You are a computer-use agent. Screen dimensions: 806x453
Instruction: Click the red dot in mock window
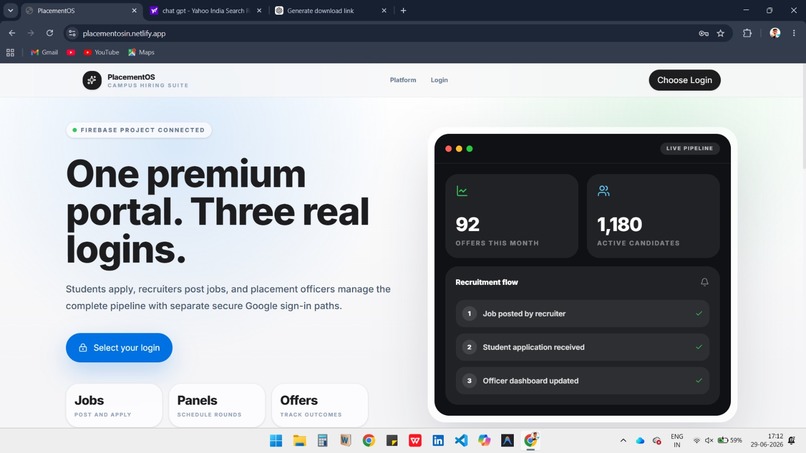[448, 149]
